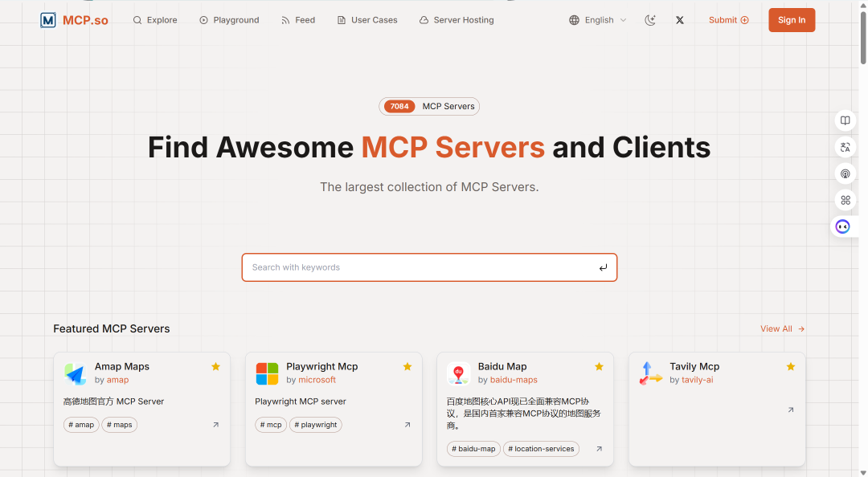Screen dimensions: 868x477
Task: Click the Playwright Mcp Microsoft logo
Action: pos(267,373)
